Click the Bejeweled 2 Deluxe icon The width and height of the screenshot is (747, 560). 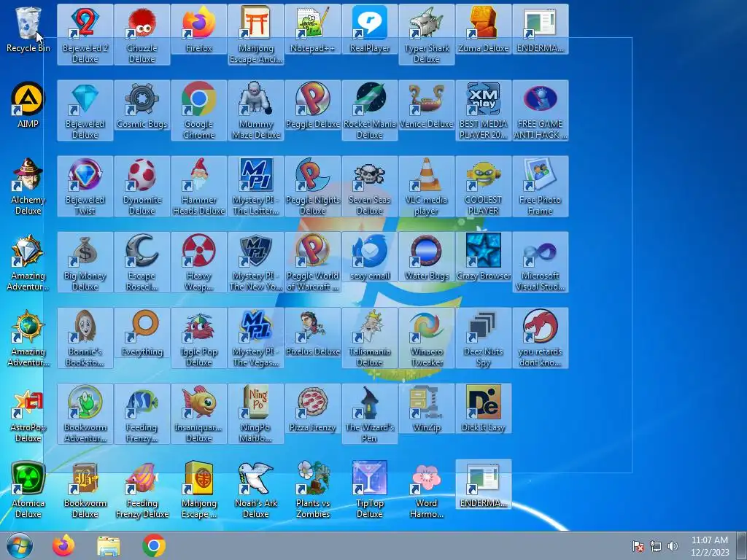click(x=85, y=34)
